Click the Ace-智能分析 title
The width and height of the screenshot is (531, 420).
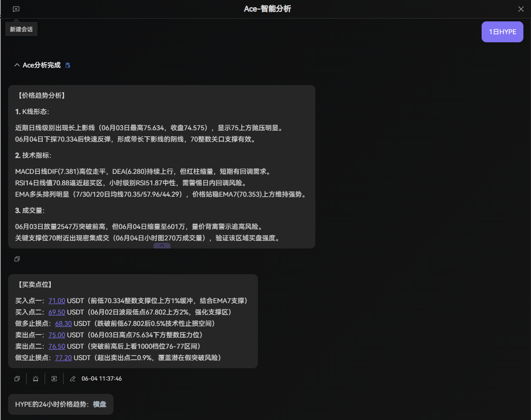click(x=267, y=9)
